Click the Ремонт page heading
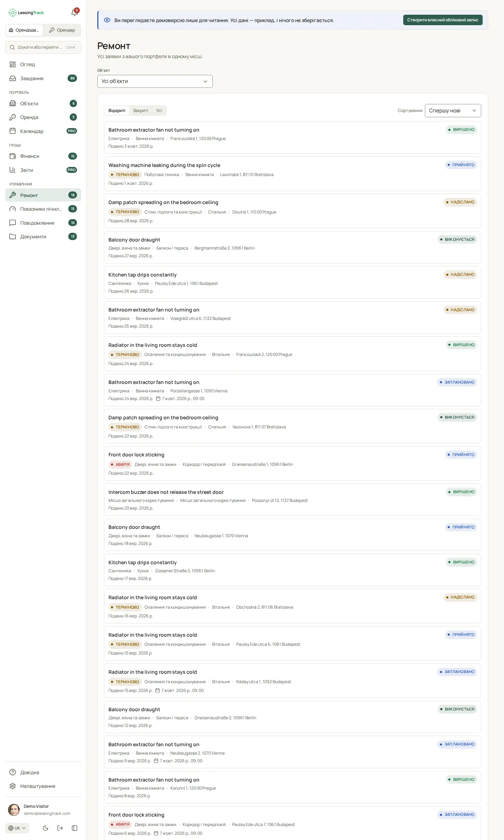This screenshot has height=840, width=504. 114,46
